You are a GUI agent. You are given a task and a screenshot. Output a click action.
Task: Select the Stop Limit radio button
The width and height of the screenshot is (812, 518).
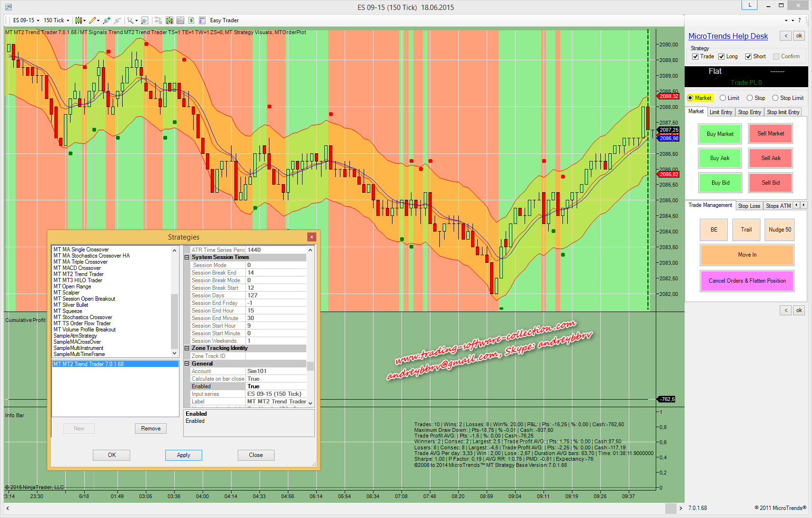775,98
